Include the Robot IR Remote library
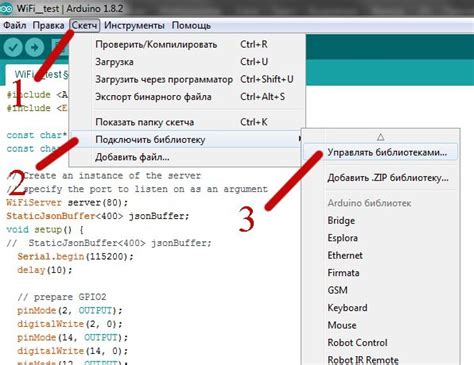Viewport: 474px width, 365px height. pos(363,360)
